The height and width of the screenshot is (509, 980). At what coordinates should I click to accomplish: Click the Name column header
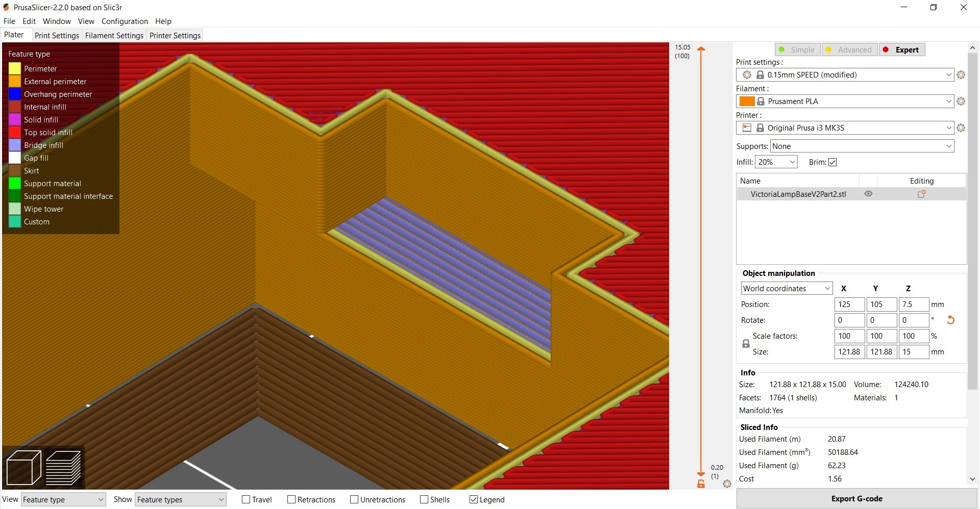(798, 181)
